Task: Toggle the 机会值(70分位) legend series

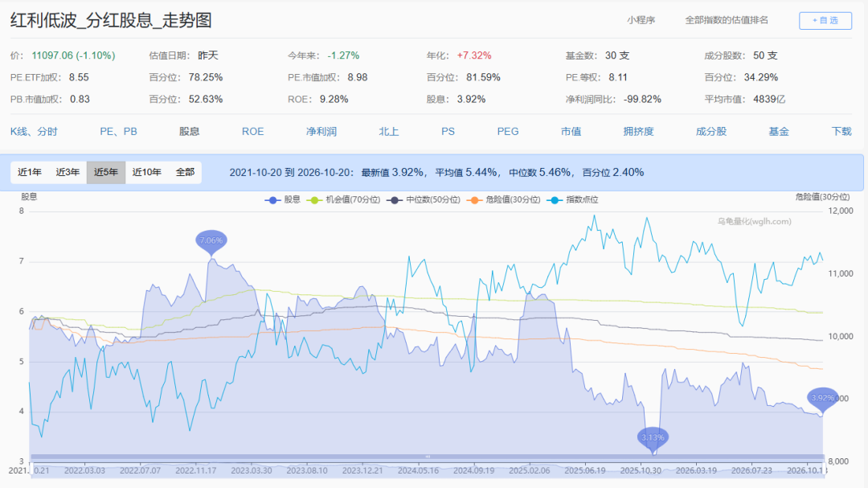Action: point(343,200)
